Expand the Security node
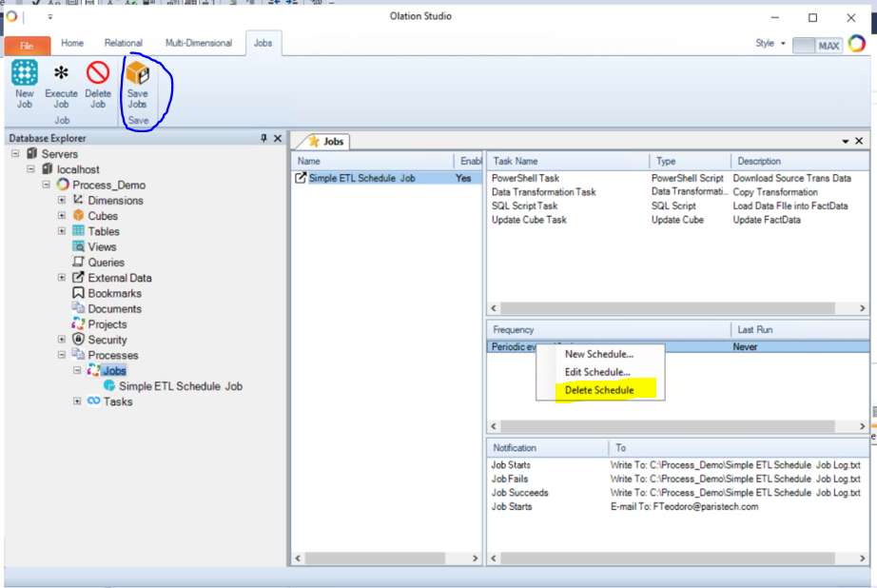 pyautogui.click(x=62, y=340)
